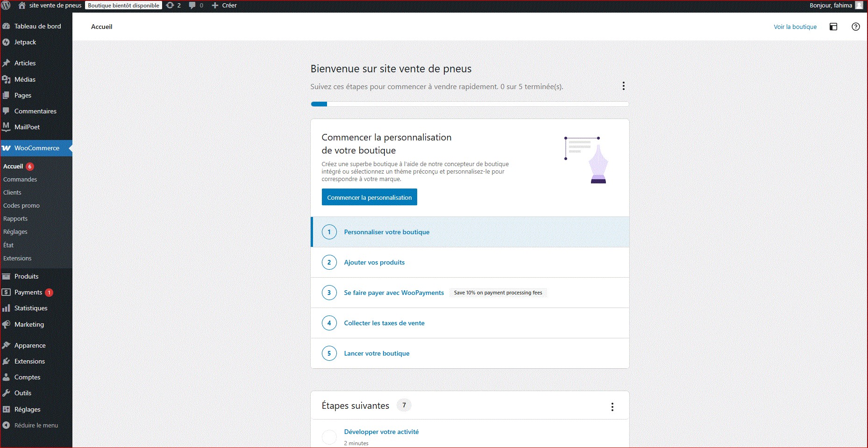Click the Articles pin icon

click(x=6, y=63)
